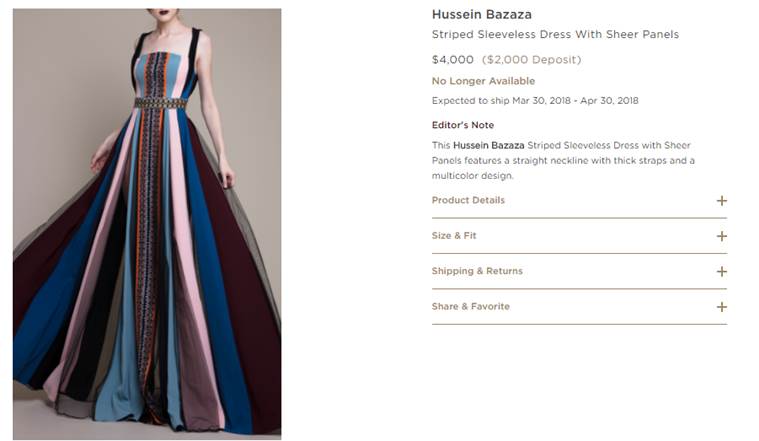Click the Editor's Note heading
Viewport: 759px width, 441px height.
pos(463,125)
